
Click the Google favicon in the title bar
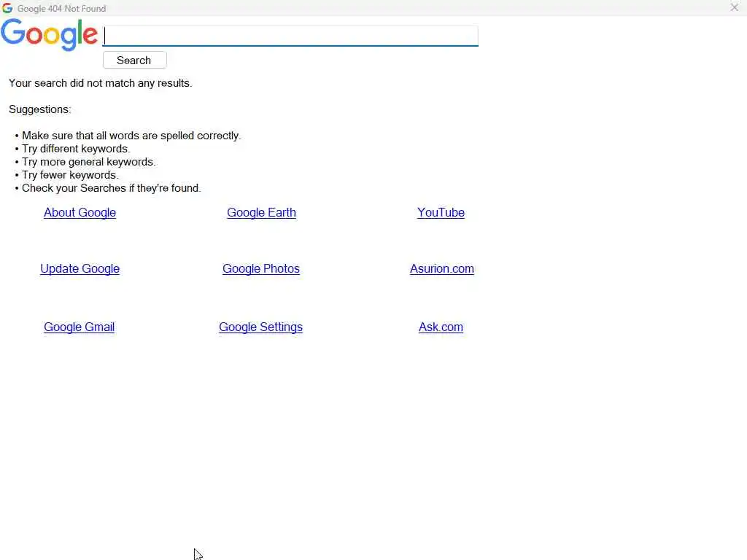tap(7, 8)
